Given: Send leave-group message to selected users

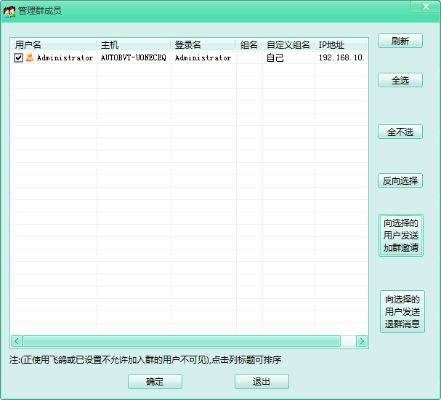Looking at the screenshot, I should [402, 311].
